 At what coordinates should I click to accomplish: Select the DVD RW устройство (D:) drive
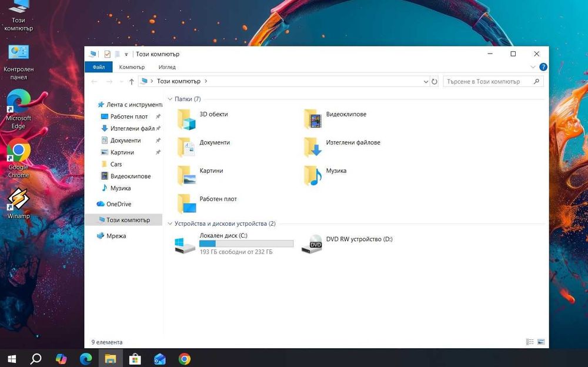tap(348, 244)
